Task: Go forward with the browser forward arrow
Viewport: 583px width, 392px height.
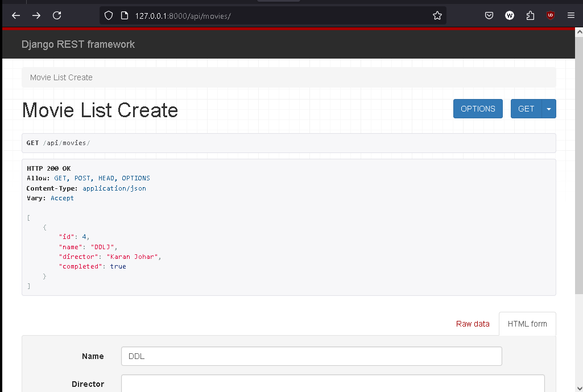Action: click(36, 15)
